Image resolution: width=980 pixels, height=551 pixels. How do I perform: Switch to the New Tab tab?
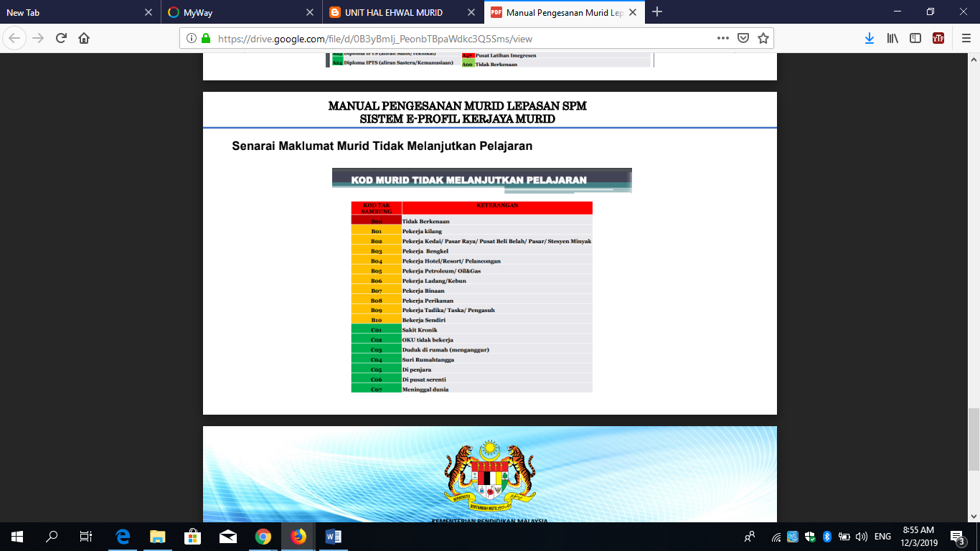(80, 12)
